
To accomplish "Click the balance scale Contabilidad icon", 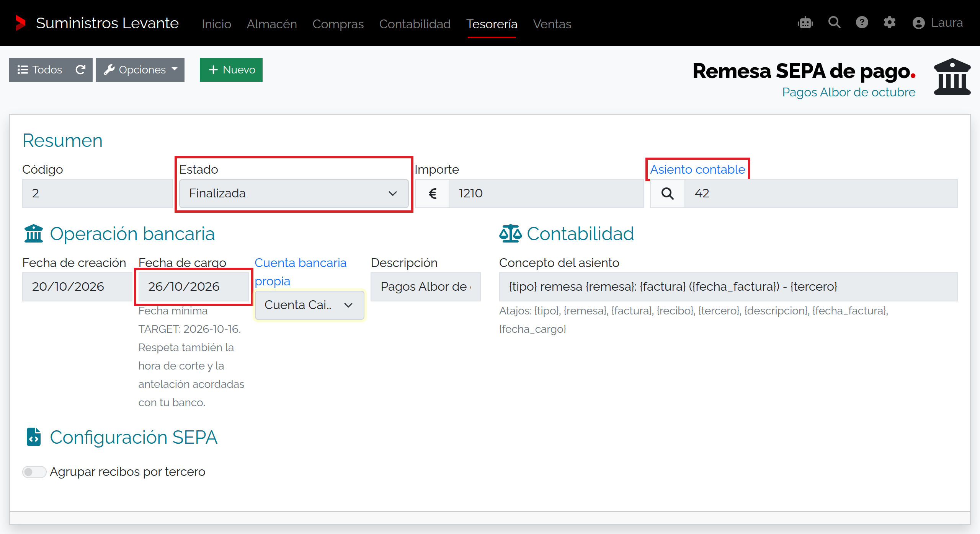I will [x=511, y=234].
